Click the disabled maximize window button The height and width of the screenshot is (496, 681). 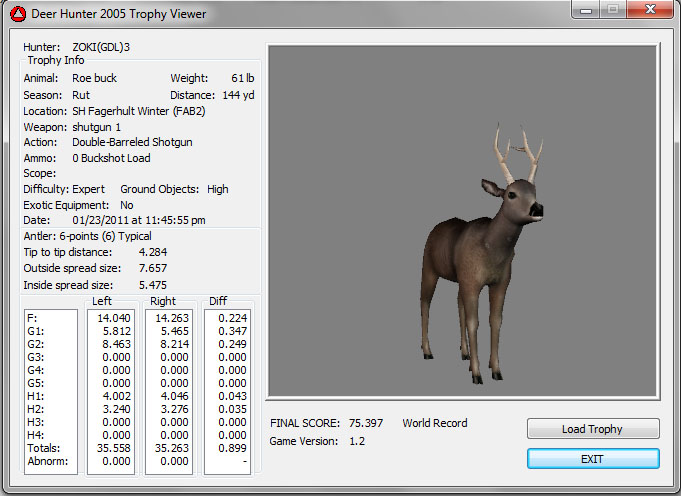pos(613,10)
